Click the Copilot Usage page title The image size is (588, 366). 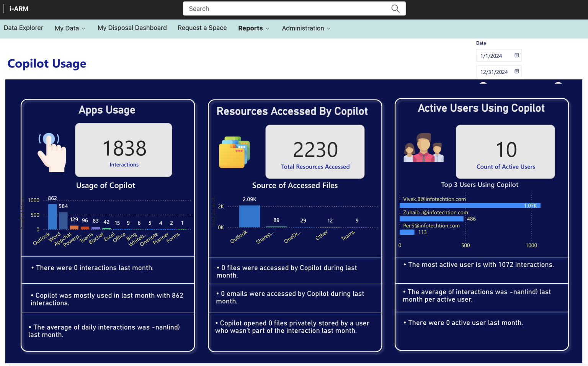coord(47,64)
